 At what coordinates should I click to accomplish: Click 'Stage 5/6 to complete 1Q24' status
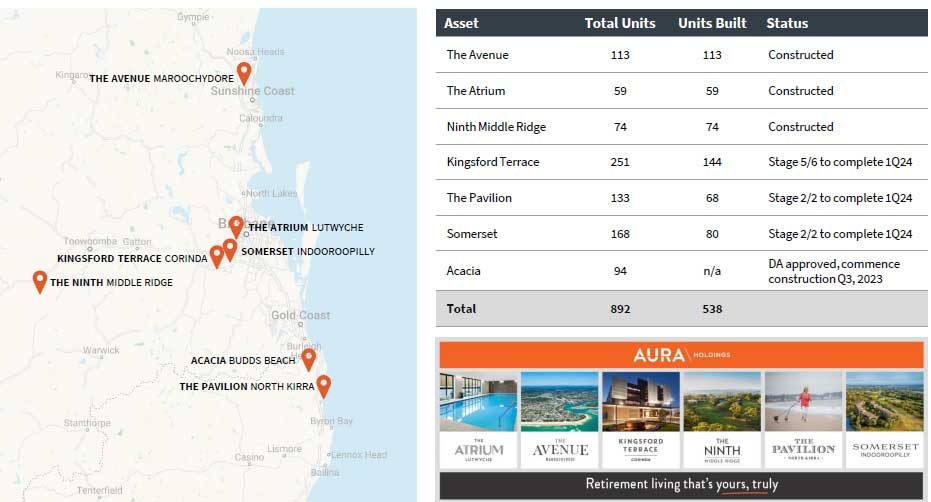[840, 162]
